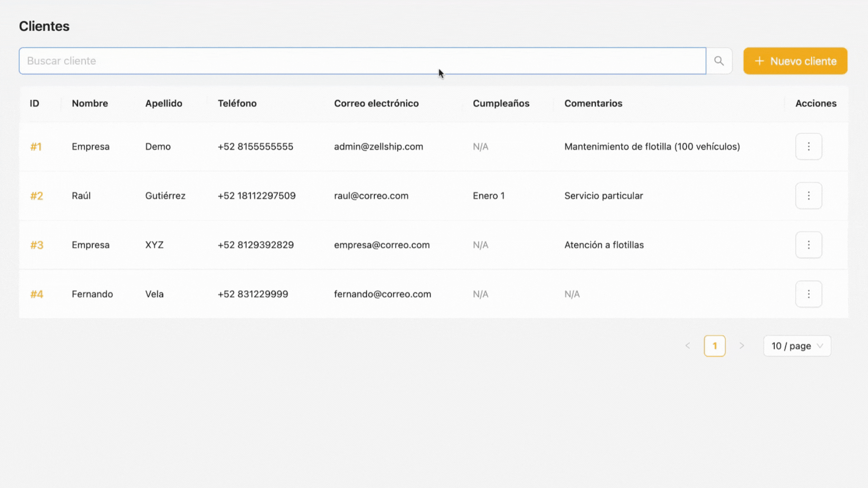Open actions menu for Raúl Gutiérrez row
Viewport: 868px width, 488px height.
[x=808, y=196]
